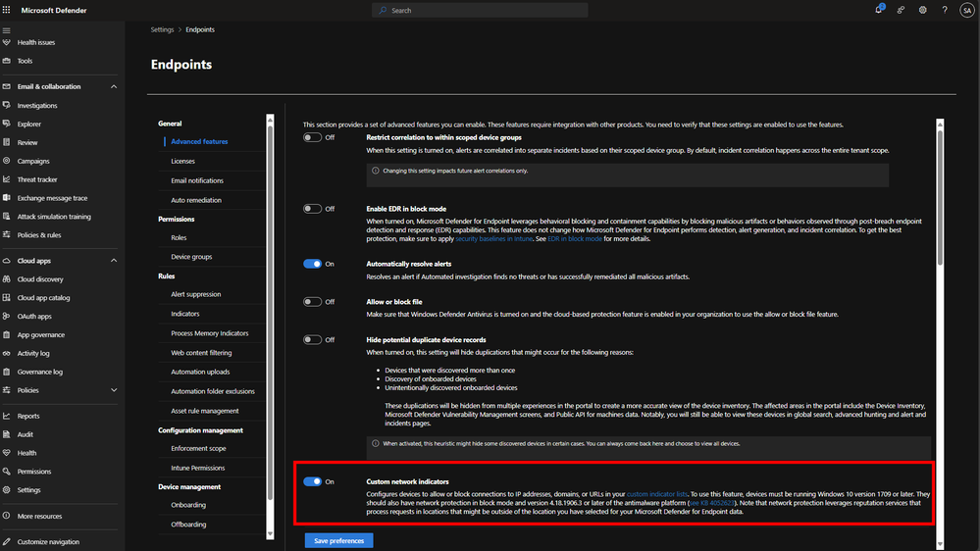Viewport: 980px width, 551px height.
Task: Click the Campaigns icon in sidebar
Action: coord(6,161)
